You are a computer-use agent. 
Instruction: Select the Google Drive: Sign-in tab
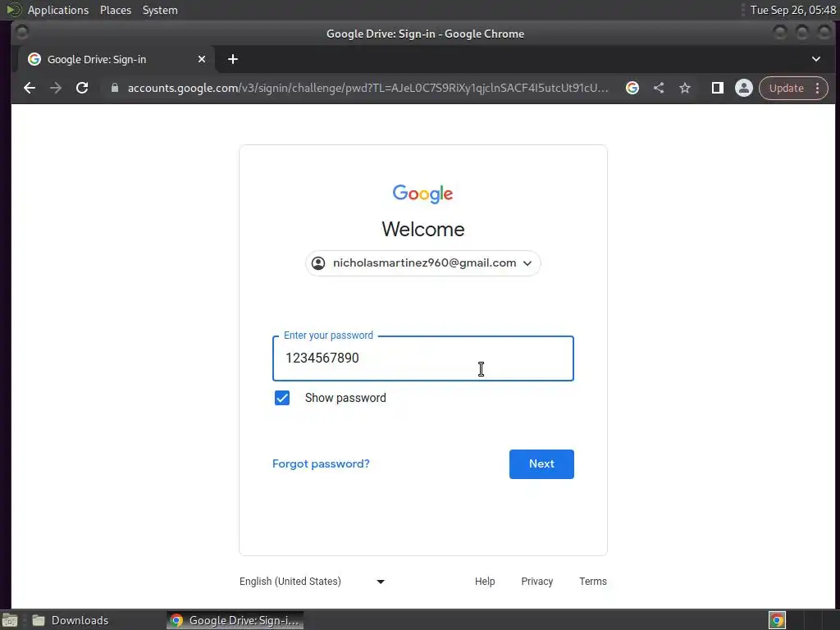[116, 59]
